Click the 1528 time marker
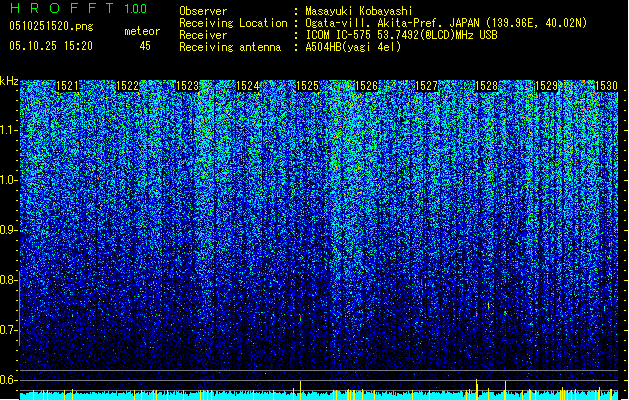 tap(486, 86)
